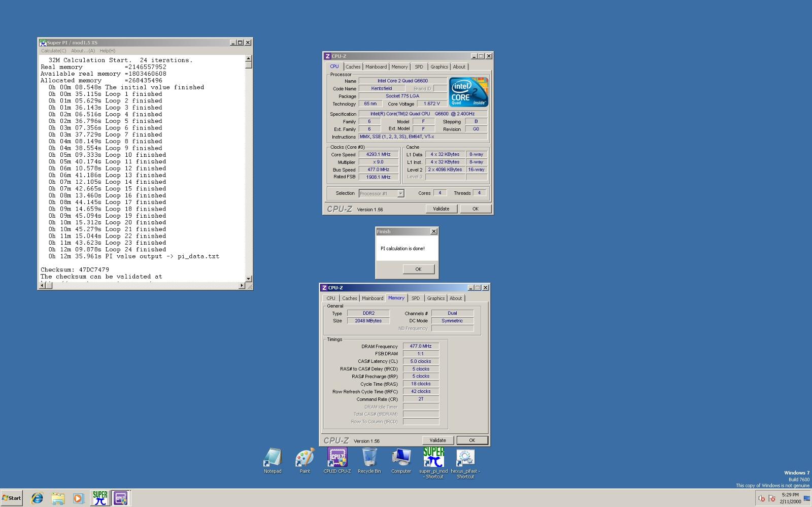Click Super PI vertical scrollbar down arrow
812x507 pixels.
point(248,279)
